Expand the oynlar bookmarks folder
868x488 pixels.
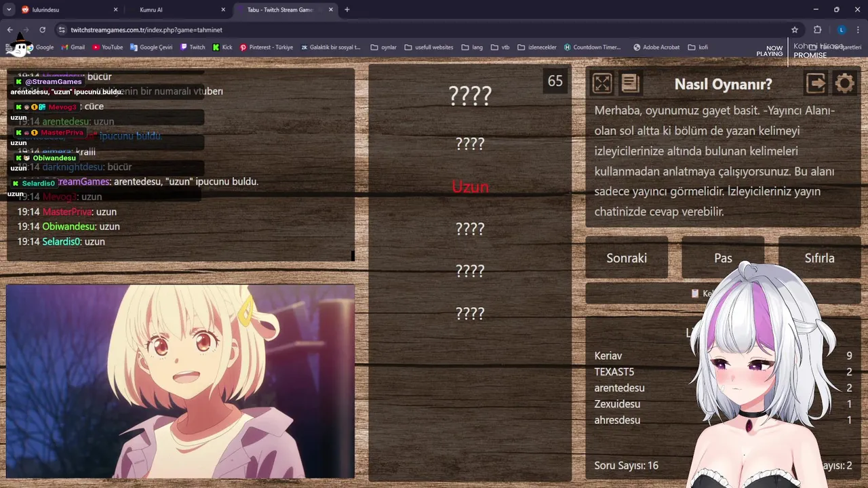[384, 47]
